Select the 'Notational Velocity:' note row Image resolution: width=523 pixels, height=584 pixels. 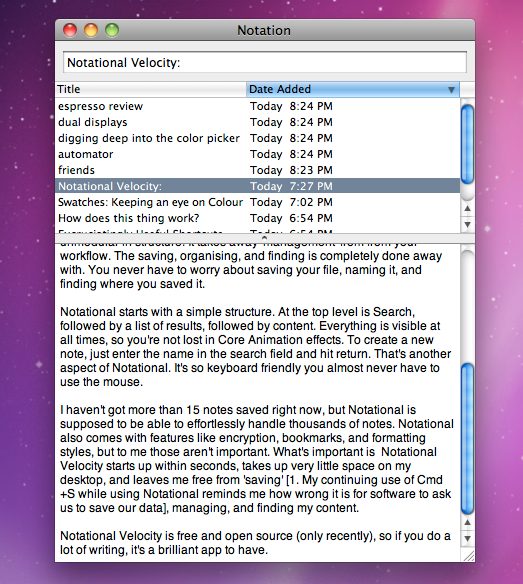tap(257, 186)
